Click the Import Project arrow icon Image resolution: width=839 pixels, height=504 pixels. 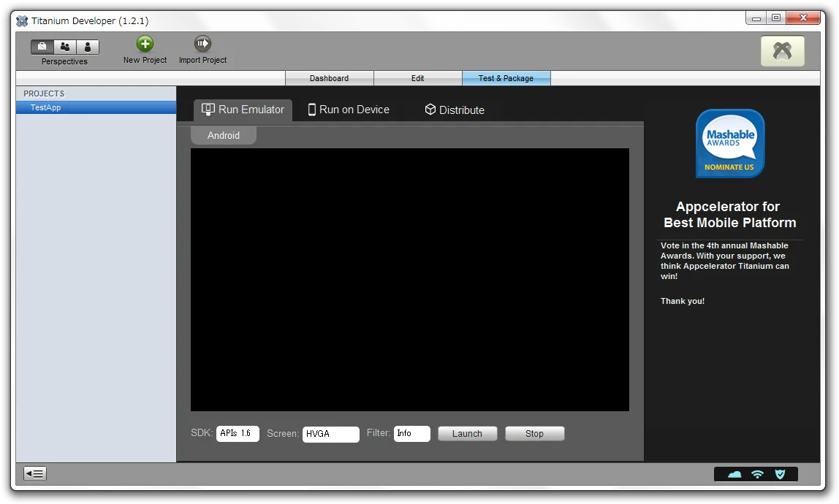tap(202, 44)
